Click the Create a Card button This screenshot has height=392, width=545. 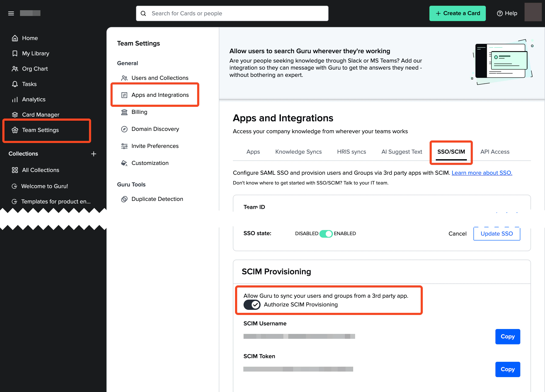(x=457, y=13)
